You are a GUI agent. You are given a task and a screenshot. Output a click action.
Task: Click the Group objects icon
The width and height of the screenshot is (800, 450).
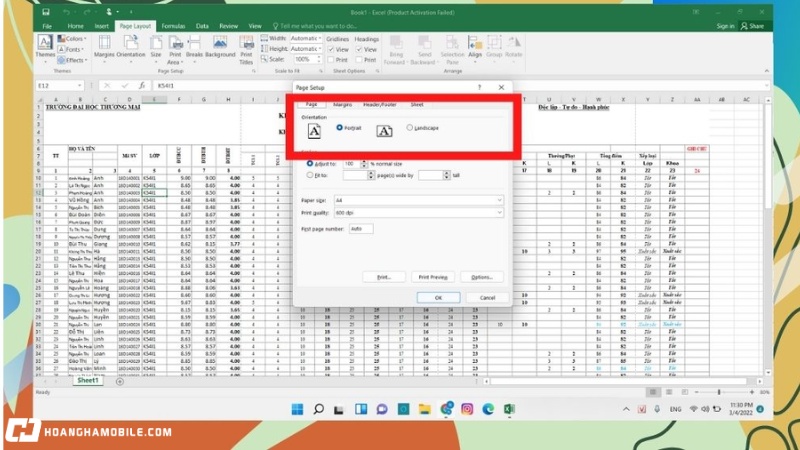494,47
